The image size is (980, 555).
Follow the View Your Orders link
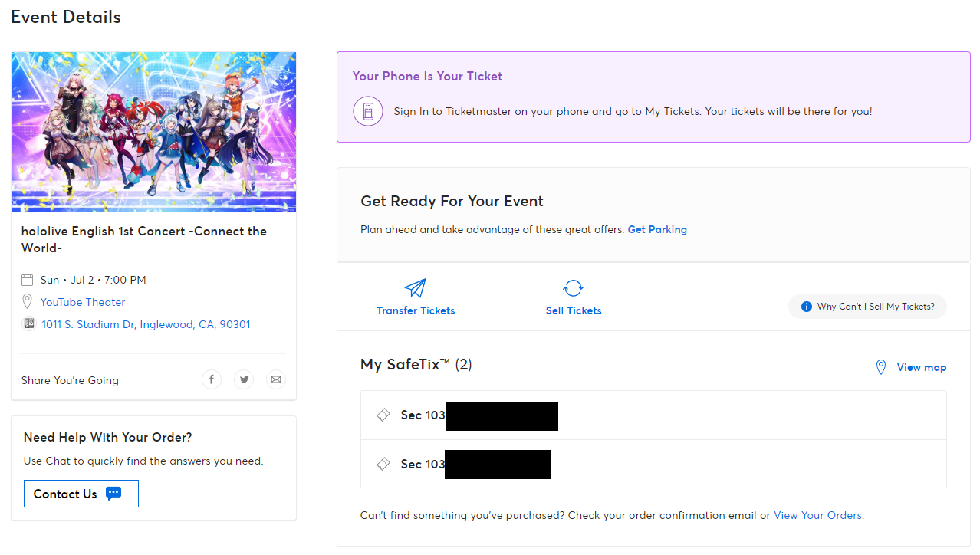pos(817,515)
